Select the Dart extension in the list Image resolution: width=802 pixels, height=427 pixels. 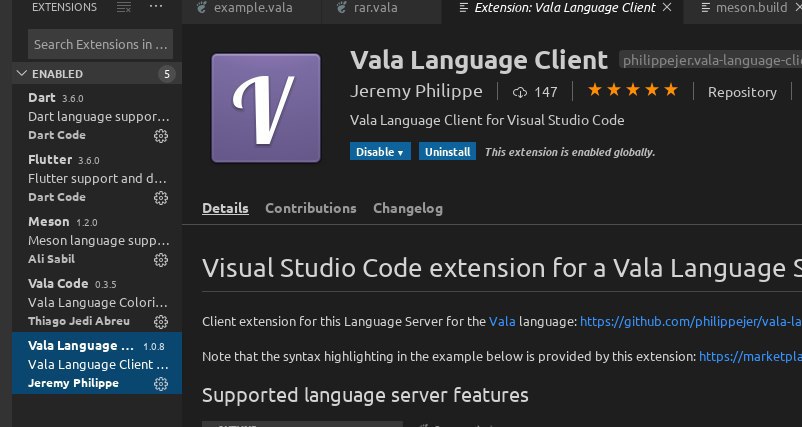97,117
